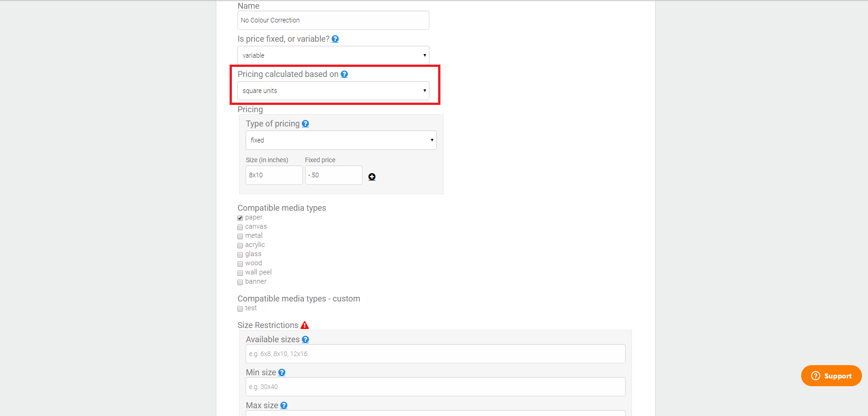Tick the wall peel checkbox
Screen dimensions: 868x416
pyautogui.click(x=240, y=273)
